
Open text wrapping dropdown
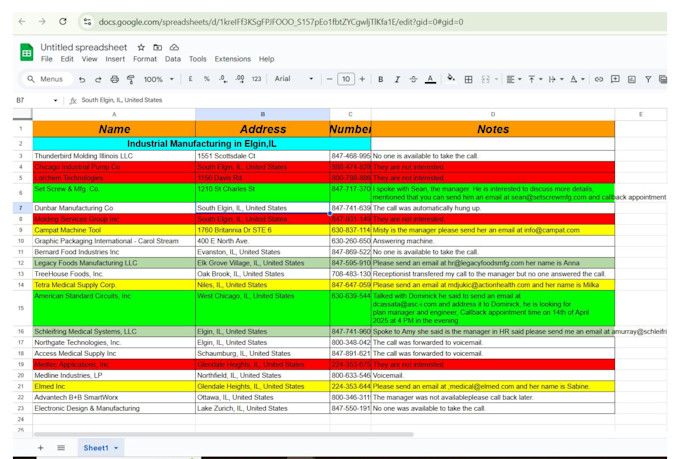pos(556,79)
